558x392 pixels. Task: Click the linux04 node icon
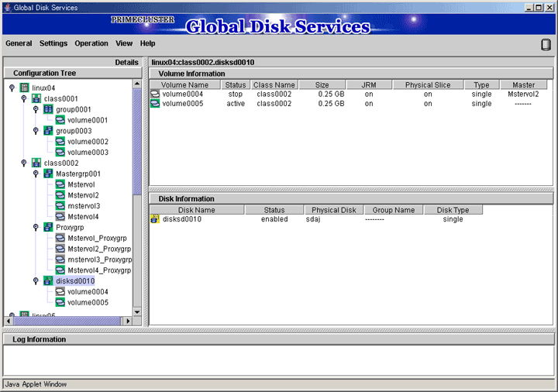24,88
